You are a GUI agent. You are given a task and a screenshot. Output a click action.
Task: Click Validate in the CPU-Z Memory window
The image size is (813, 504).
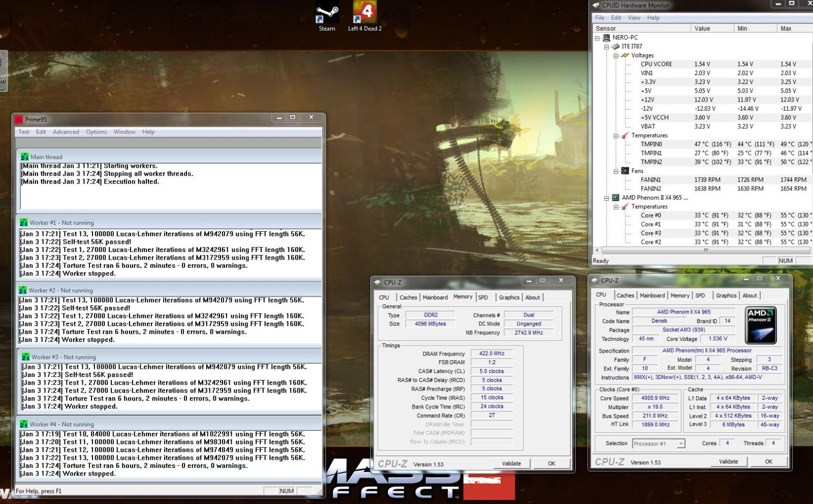pyautogui.click(x=512, y=463)
